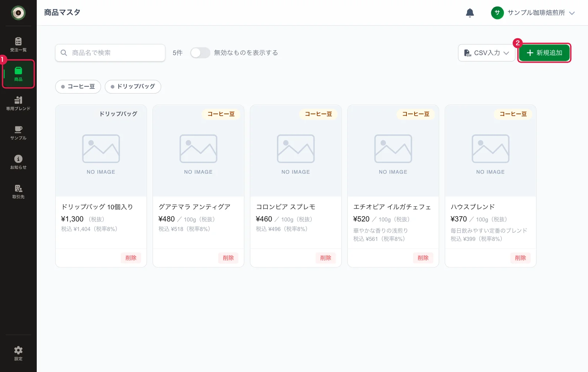
Task: Open エチオピア イルガチェフェ image placeholder
Action: pyautogui.click(x=393, y=151)
